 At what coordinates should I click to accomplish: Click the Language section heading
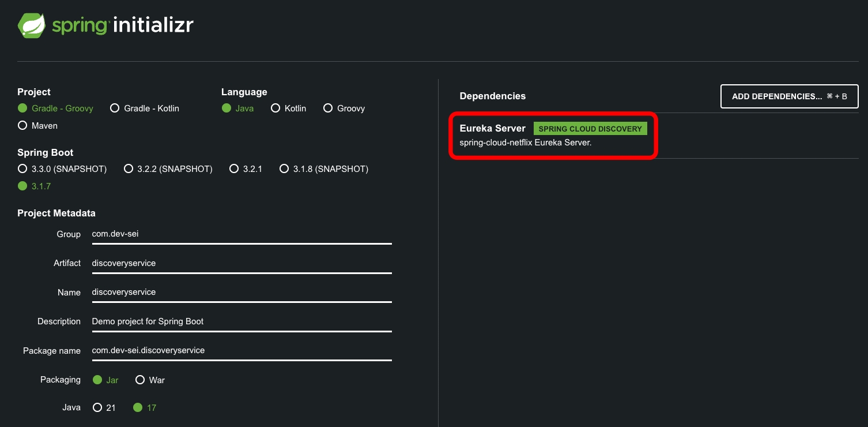(244, 92)
